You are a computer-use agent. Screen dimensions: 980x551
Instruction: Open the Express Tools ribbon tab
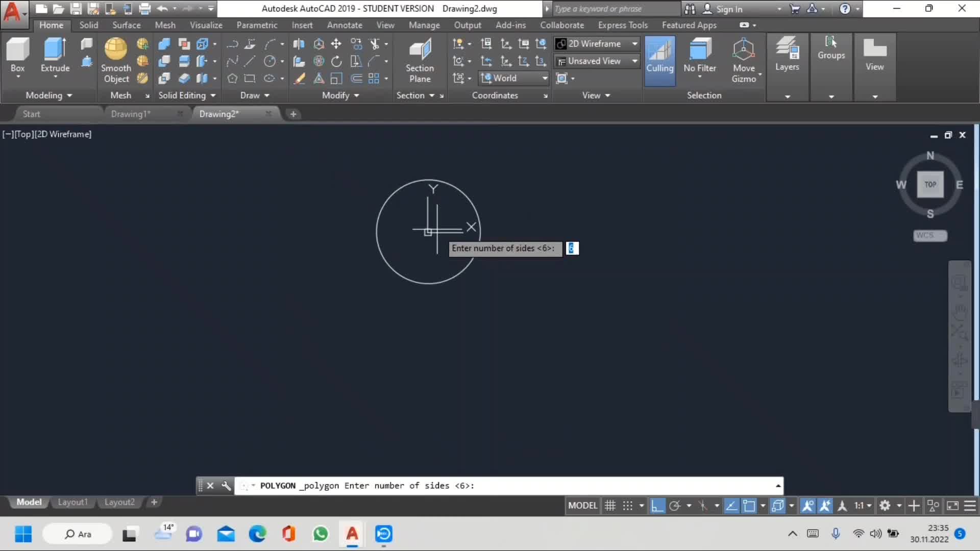623,25
